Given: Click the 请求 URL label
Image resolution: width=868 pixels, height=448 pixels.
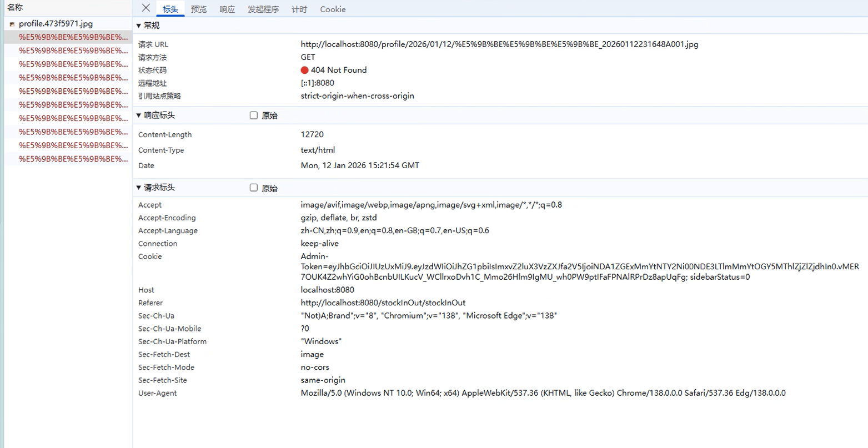Looking at the screenshot, I should 153,44.
